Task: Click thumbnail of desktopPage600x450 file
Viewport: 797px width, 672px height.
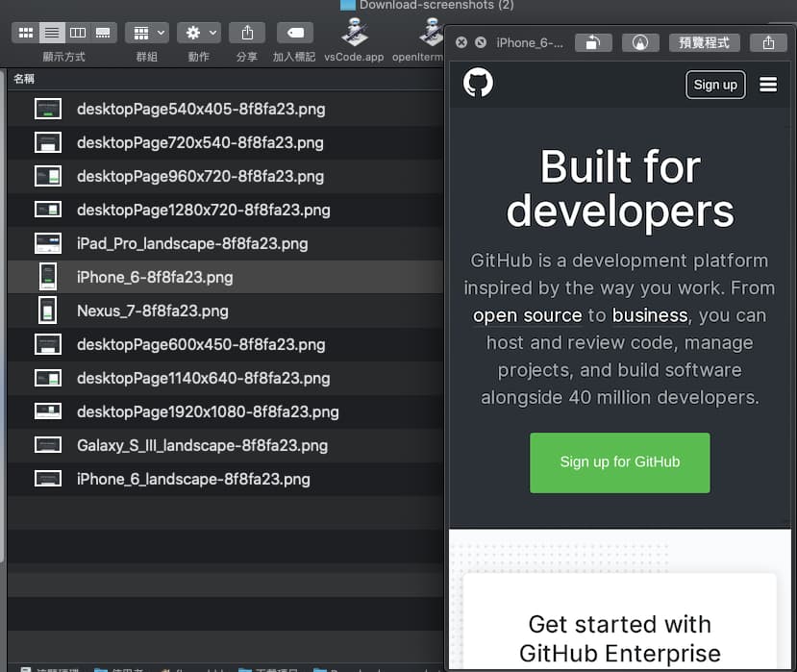Action: click(x=48, y=344)
